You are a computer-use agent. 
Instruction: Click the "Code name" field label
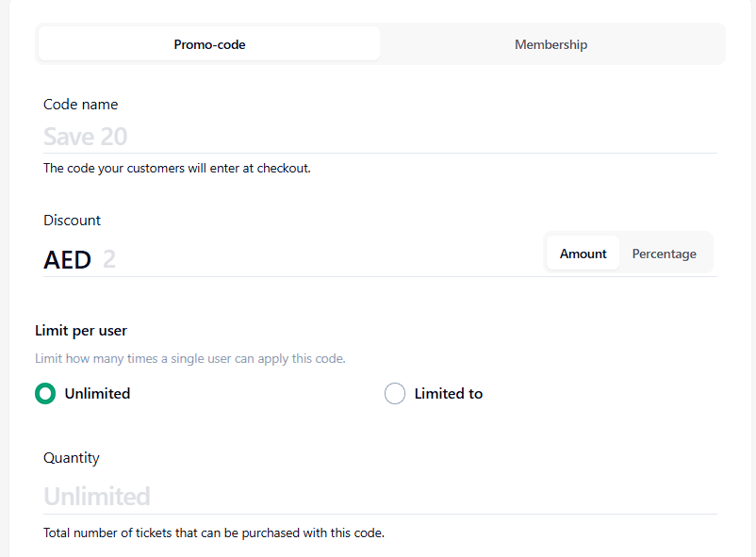(81, 105)
